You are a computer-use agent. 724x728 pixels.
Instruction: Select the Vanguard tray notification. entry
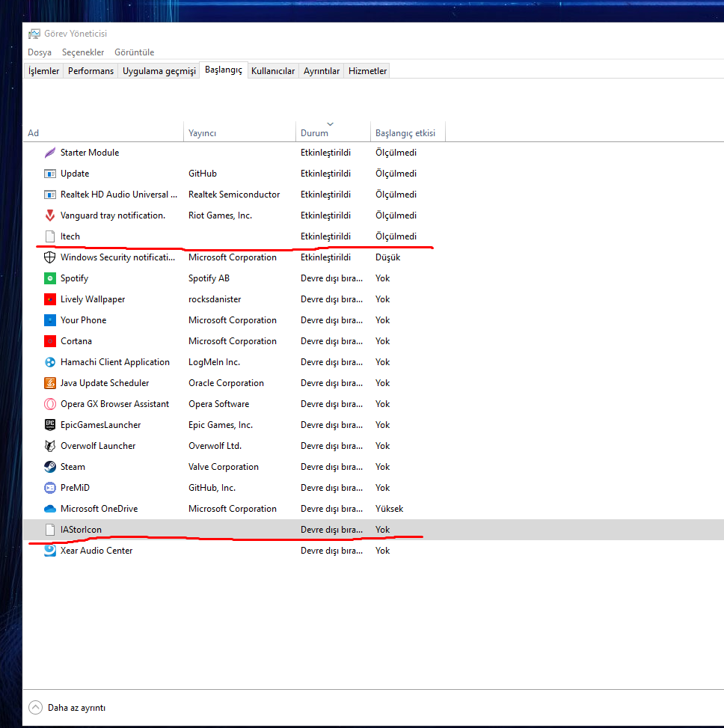(x=113, y=215)
